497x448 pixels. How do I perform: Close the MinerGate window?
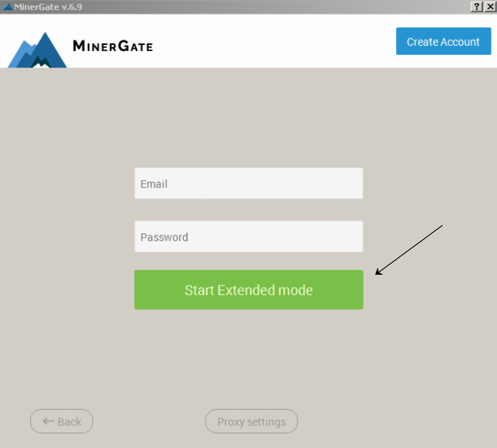coord(490,6)
